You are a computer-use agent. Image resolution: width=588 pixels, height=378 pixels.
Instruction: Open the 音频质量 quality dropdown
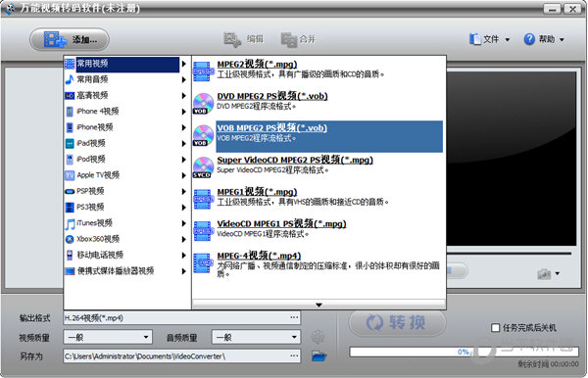[x=256, y=337]
